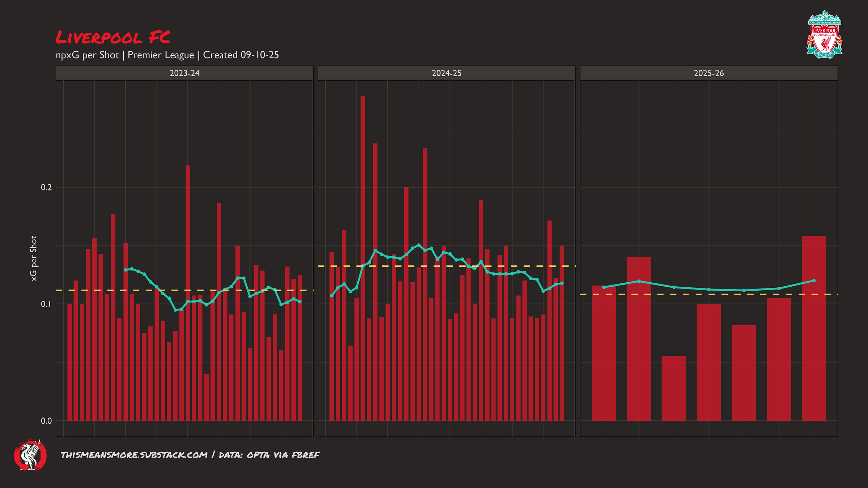Click first teal rolling-average point in 2023-24
The width and height of the screenshot is (868, 488).
point(125,270)
